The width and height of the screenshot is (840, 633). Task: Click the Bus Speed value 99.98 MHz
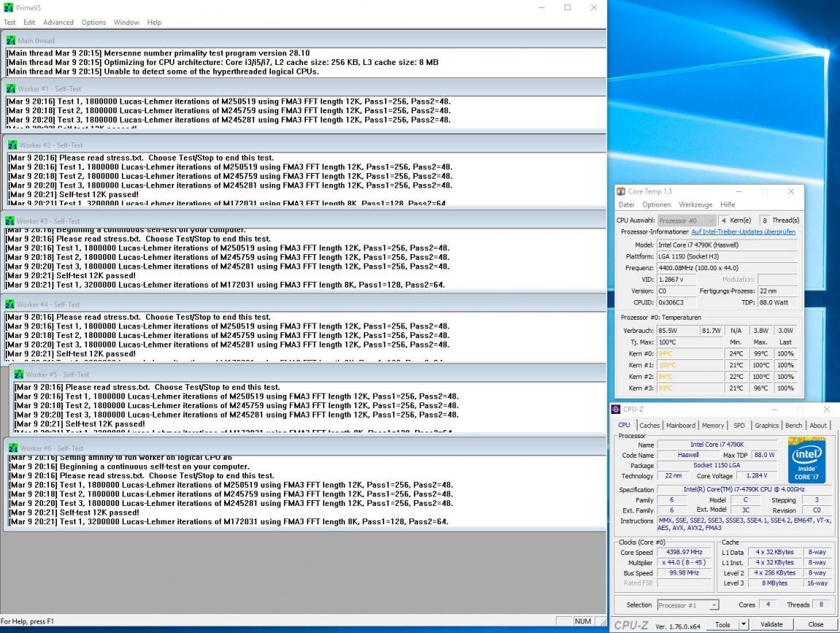coord(684,573)
